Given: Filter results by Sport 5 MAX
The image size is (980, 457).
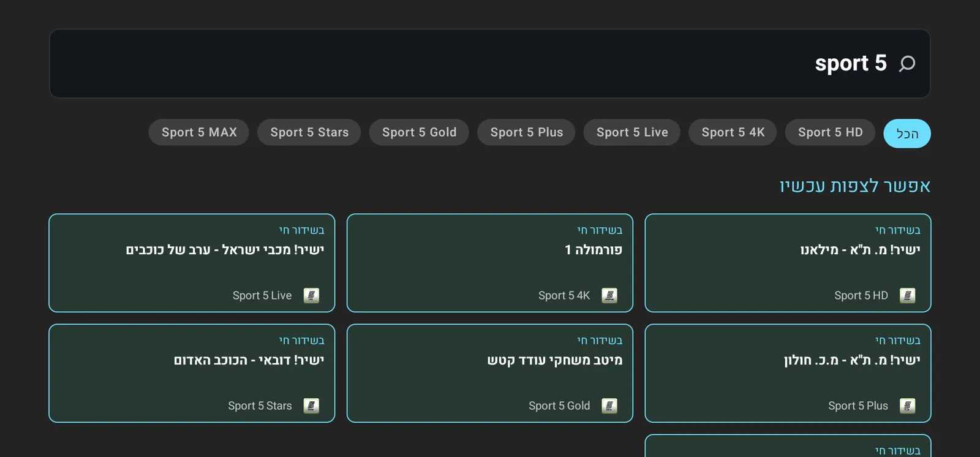Looking at the screenshot, I should tap(199, 132).
